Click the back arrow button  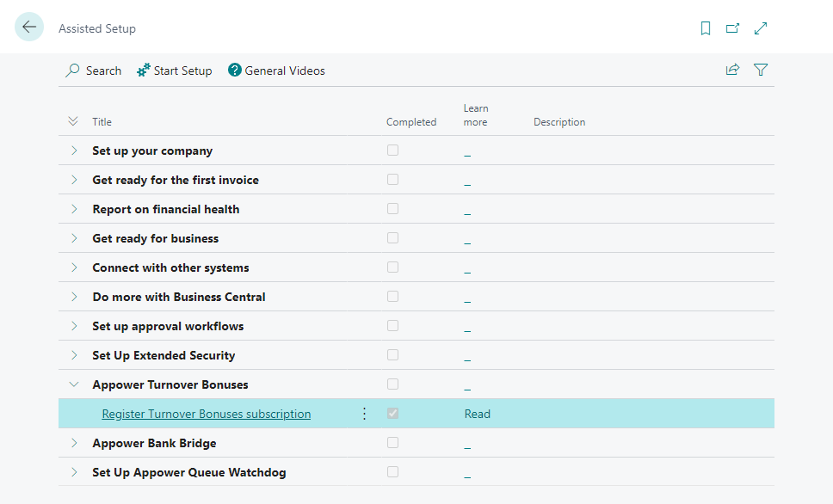pyautogui.click(x=29, y=28)
